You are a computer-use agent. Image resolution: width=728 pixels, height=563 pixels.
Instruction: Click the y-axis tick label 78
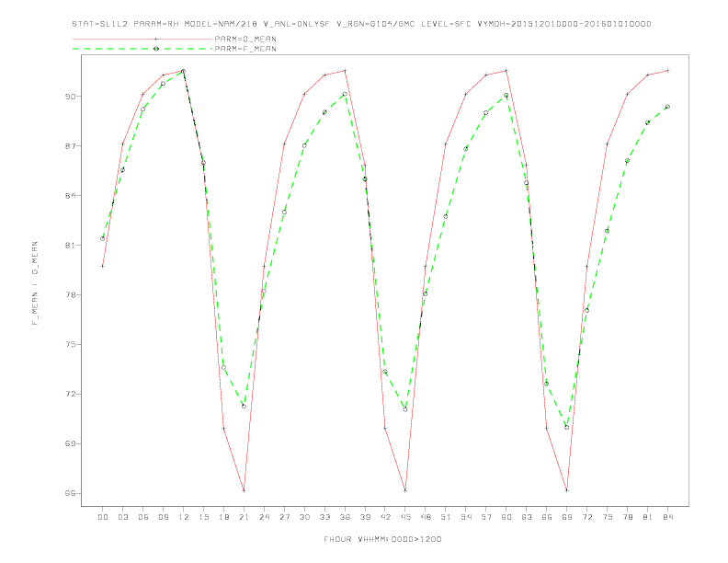click(70, 295)
